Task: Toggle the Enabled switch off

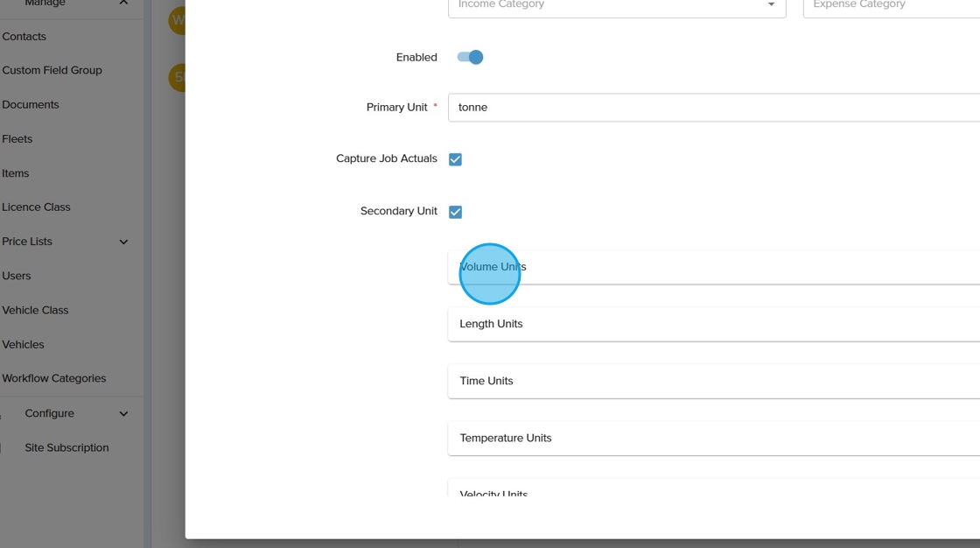Action: pos(470,57)
